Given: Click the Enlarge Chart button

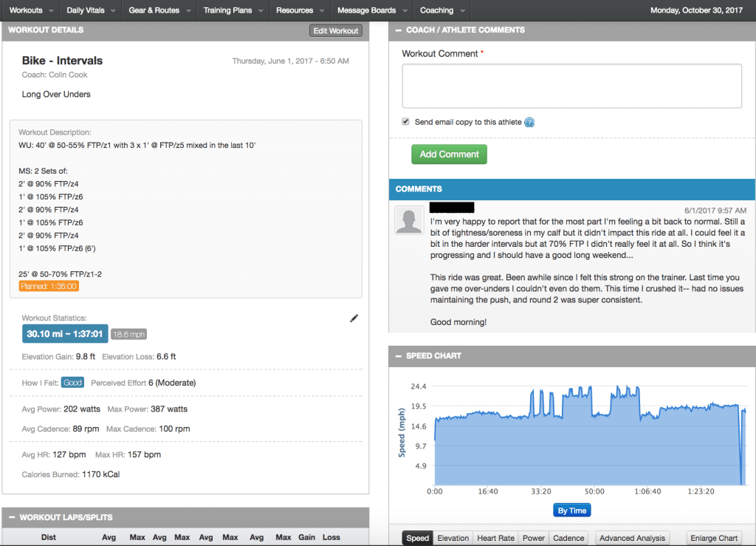Looking at the screenshot, I should tap(714, 538).
